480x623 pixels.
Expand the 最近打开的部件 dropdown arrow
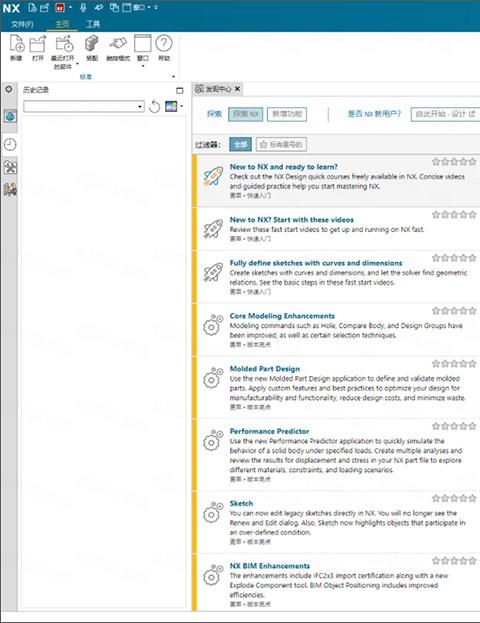pyautogui.click(x=77, y=64)
